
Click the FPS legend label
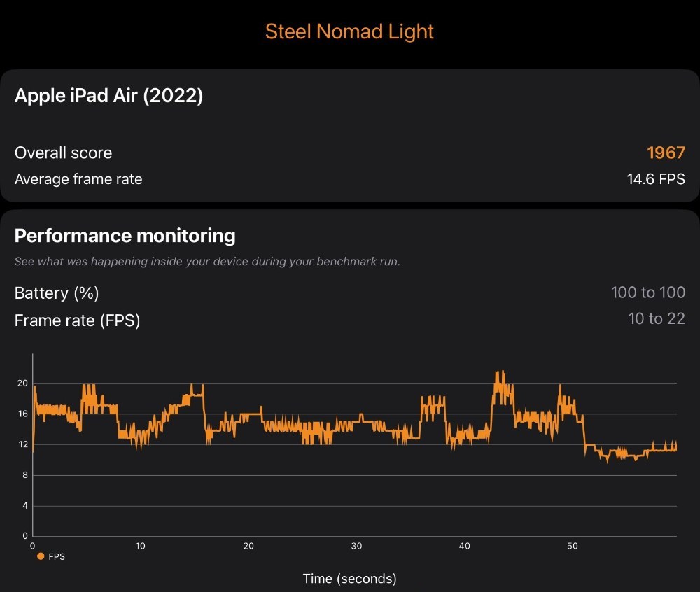click(57, 557)
